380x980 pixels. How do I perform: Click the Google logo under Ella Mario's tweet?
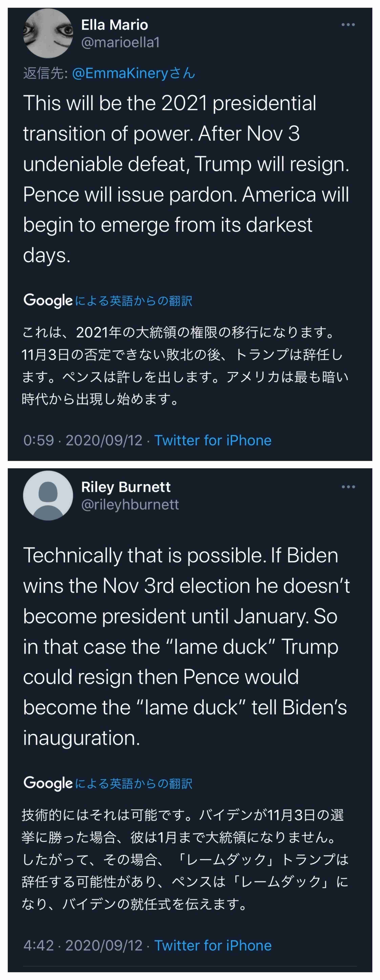tap(48, 301)
